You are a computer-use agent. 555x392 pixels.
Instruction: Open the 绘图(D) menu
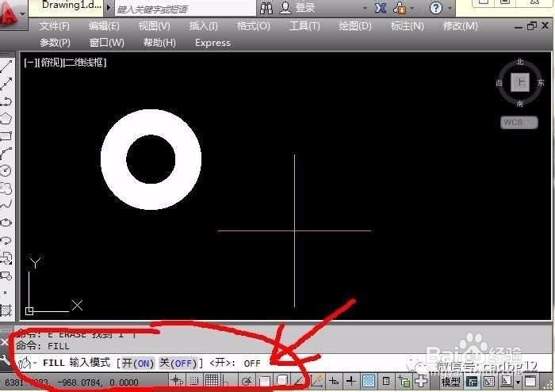click(x=355, y=26)
